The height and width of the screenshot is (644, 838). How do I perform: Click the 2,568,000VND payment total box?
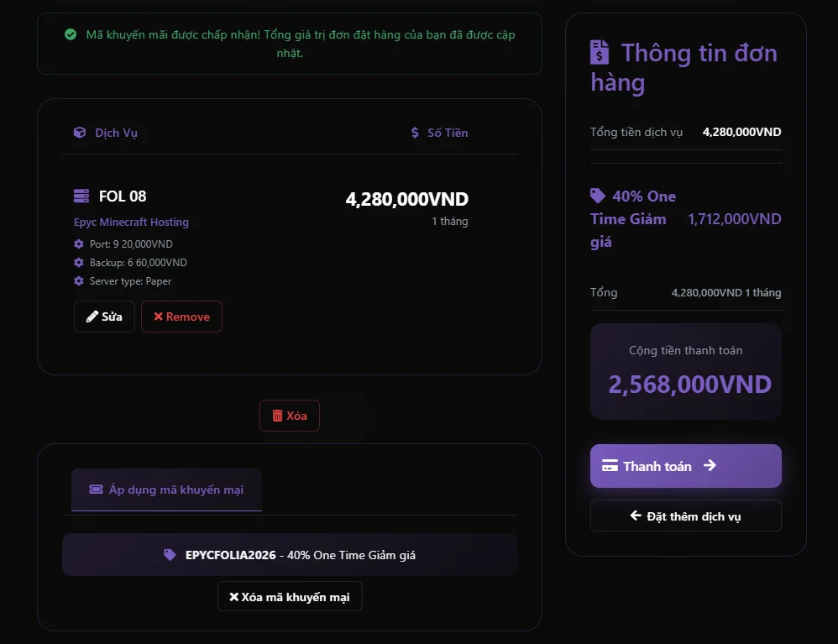[685, 372]
